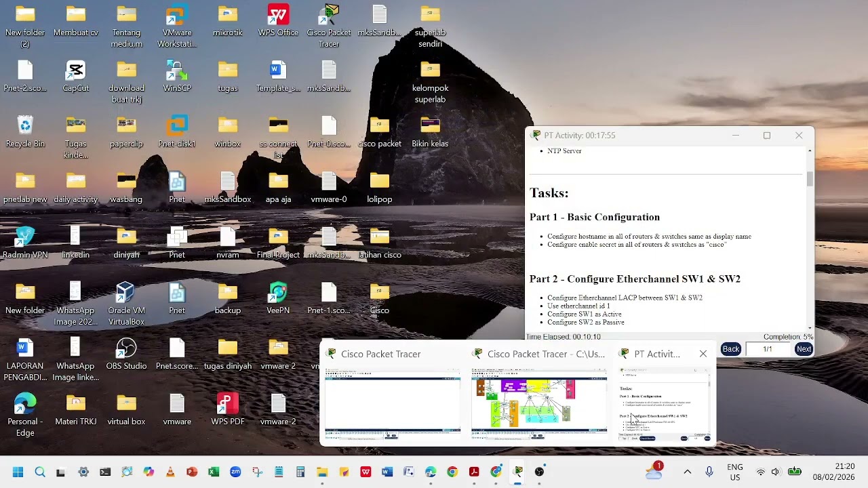Image resolution: width=868 pixels, height=488 pixels.
Task: Select the Bikin kelas folder
Action: coord(430,131)
